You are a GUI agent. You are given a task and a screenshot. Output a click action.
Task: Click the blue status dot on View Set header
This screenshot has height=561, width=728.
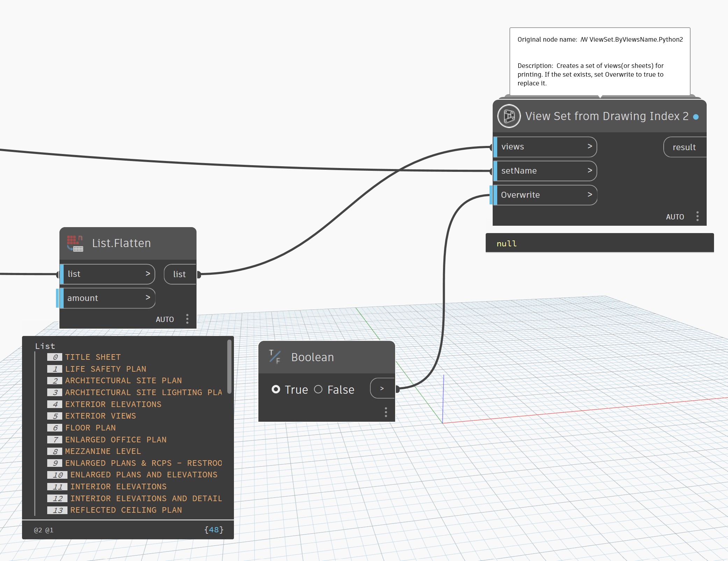(696, 117)
